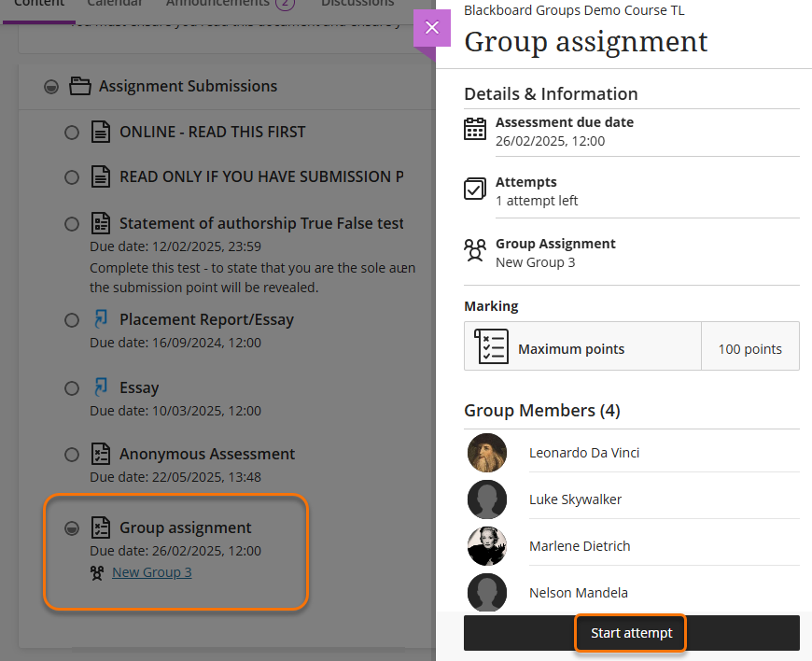Viewport: 812px width, 661px height.
Task: Click the Maximum points rubric icon
Action: point(491,346)
